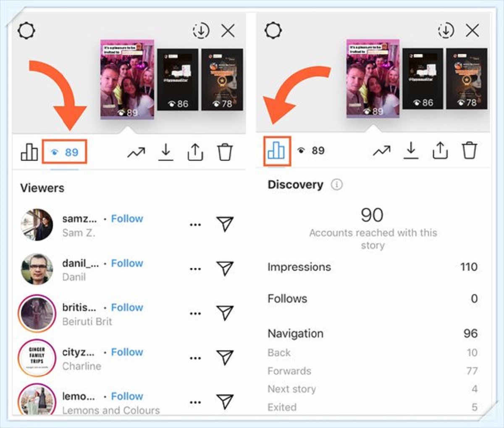Follow Lemons and Colours account
The height and width of the screenshot is (428, 504).
click(x=127, y=396)
